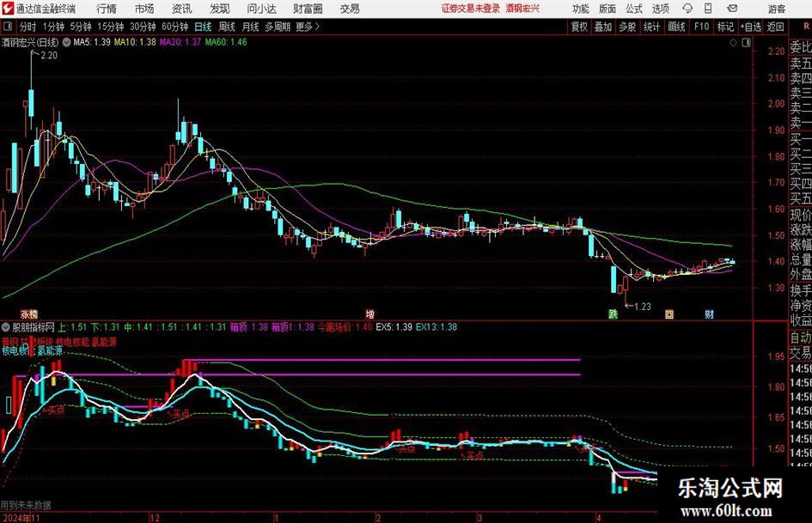Click the MA60: 1.46 moving average label

coord(226,42)
